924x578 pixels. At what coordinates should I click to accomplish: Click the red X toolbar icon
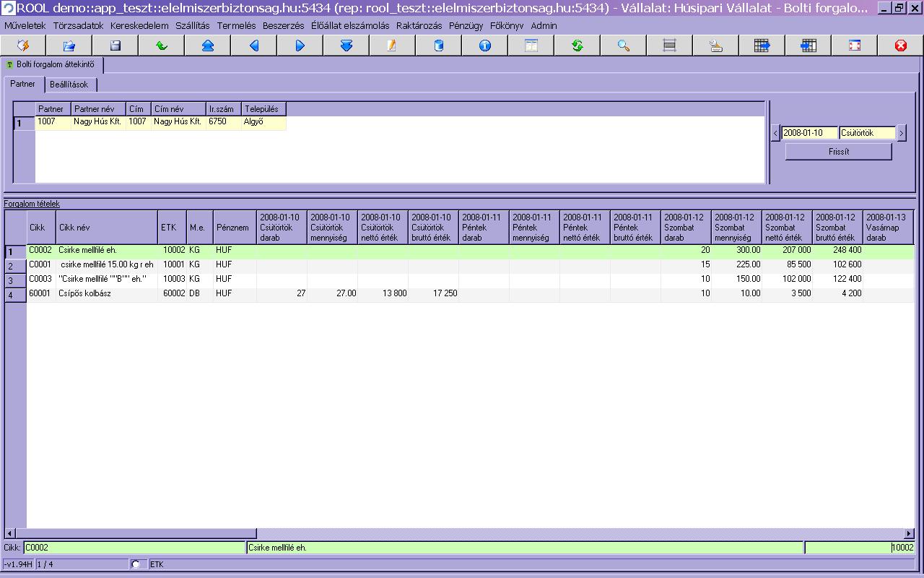pyautogui.click(x=900, y=46)
